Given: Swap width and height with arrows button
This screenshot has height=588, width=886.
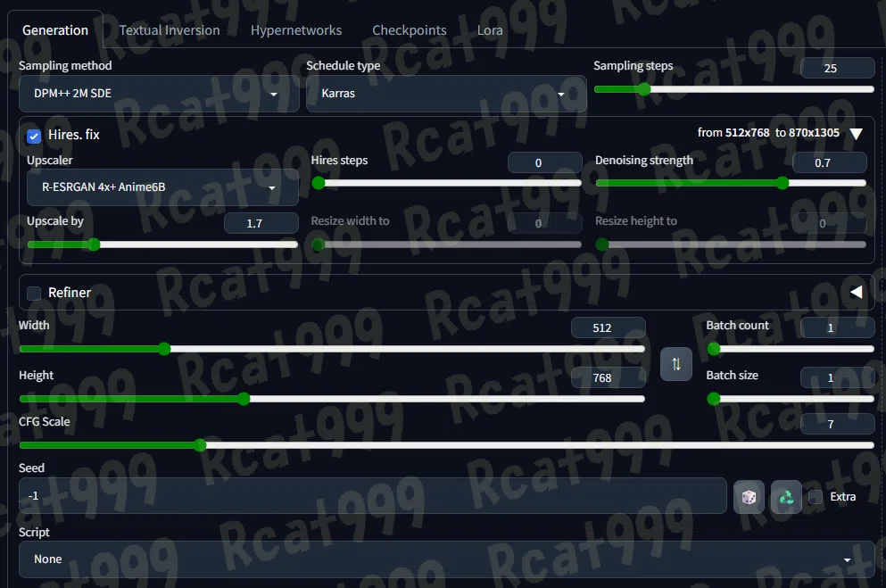Looking at the screenshot, I should pos(675,364).
